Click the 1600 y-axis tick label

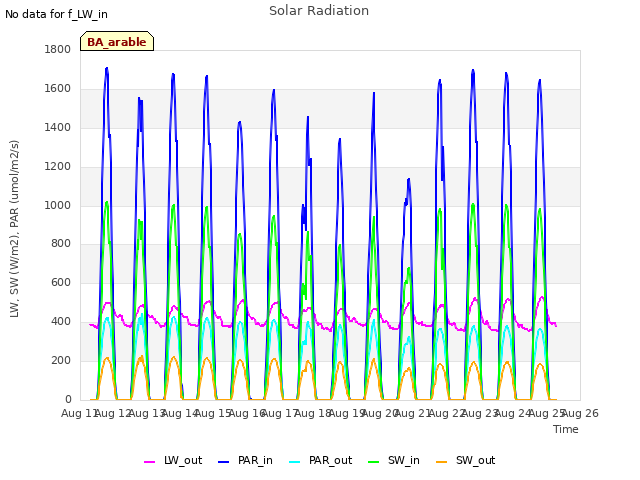[x=58, y=89]
